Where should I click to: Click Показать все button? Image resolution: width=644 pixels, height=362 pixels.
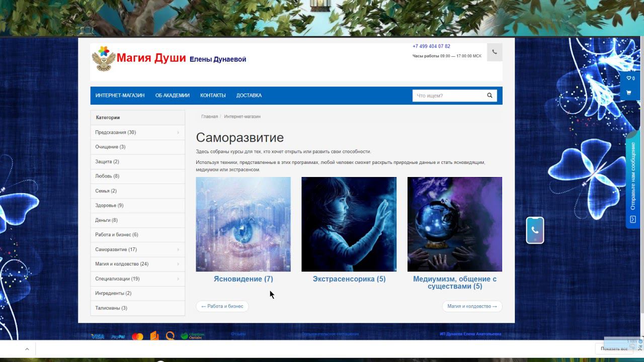[x=613, y=349]
